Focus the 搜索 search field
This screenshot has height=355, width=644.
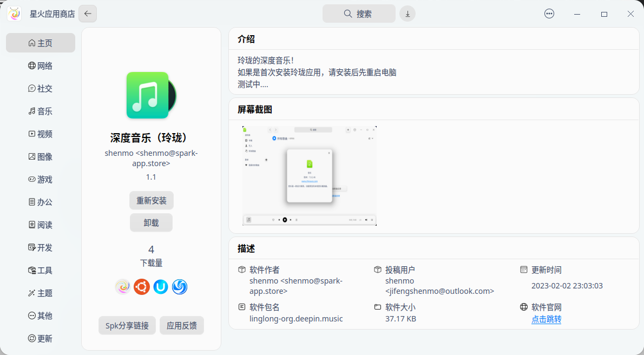click(359, 14)
